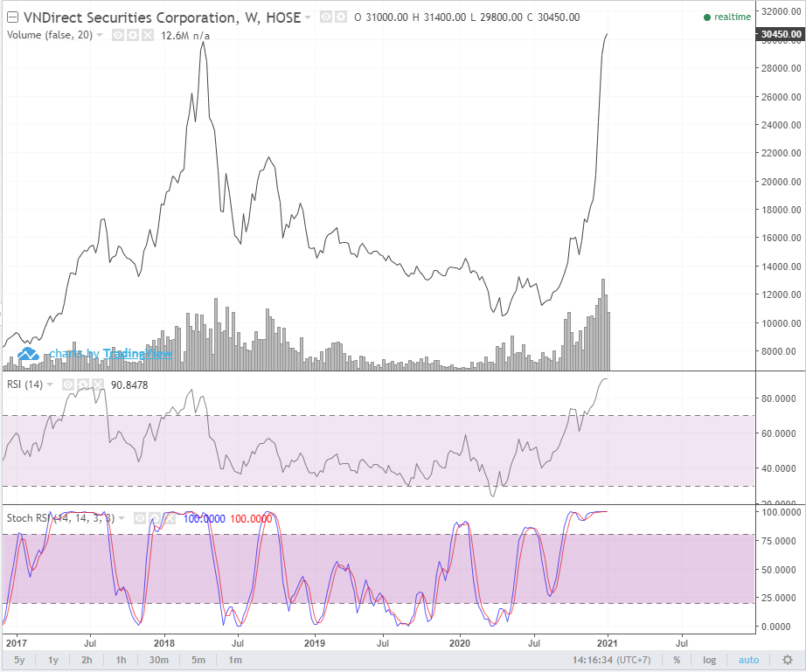The width and height of the screenshot is (806, 672).
Task: Click the Stoch RSI (14, 14, 3, 3) legend label
Action: pyautogui.click(x=60, y=518)
